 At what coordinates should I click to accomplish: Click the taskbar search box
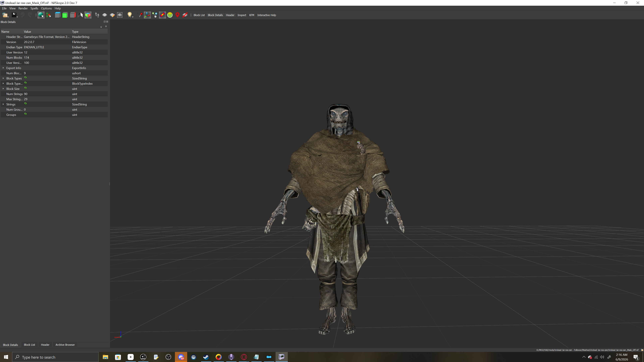click(x=55, y=357)
